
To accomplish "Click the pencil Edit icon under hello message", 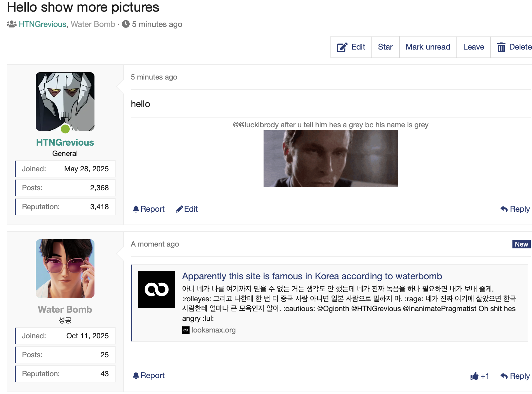I will pyautogui.click(x=179, y=209).
